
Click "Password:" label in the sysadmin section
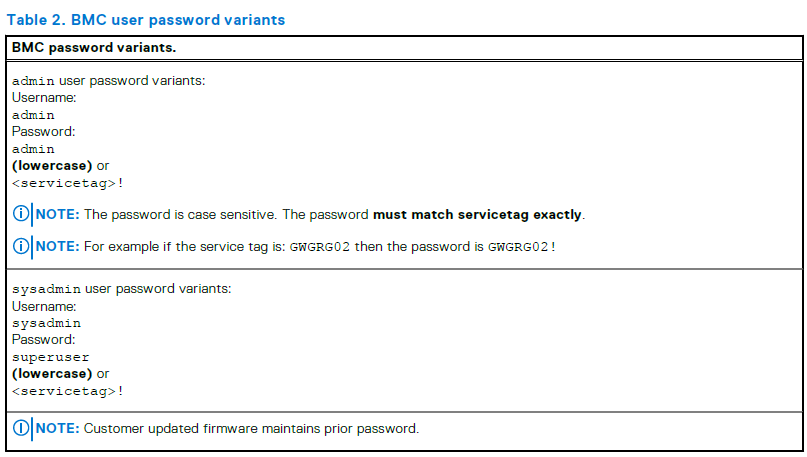point(43,340)
